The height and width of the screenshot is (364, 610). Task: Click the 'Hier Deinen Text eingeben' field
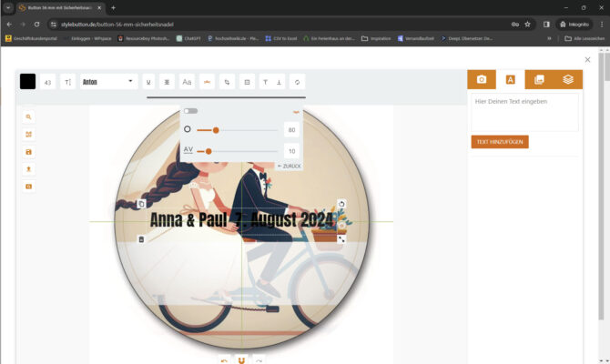click(524, 111)
